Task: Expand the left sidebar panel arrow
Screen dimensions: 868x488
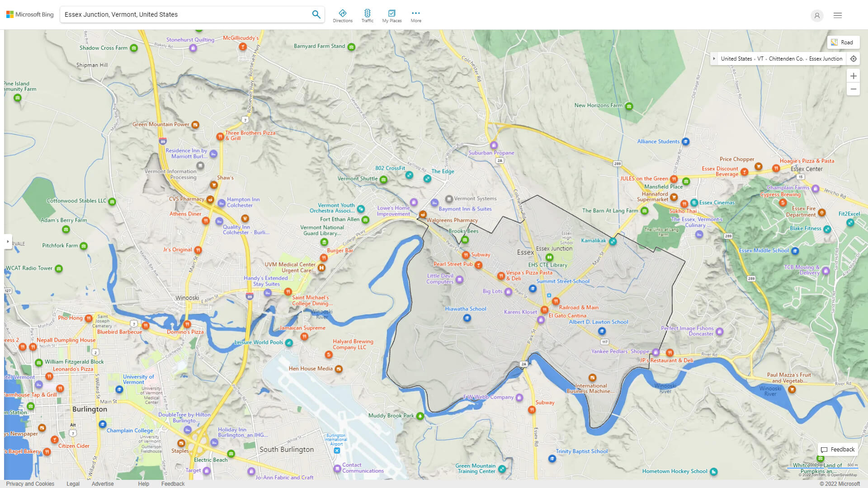Action: pos(8,242)
